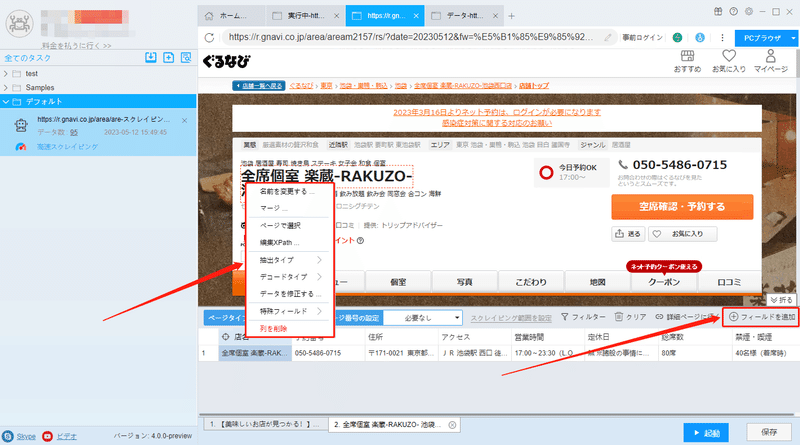Screen dimensions: 800x445
Task: Open the 個室 page tab
Action: (398, 282)
